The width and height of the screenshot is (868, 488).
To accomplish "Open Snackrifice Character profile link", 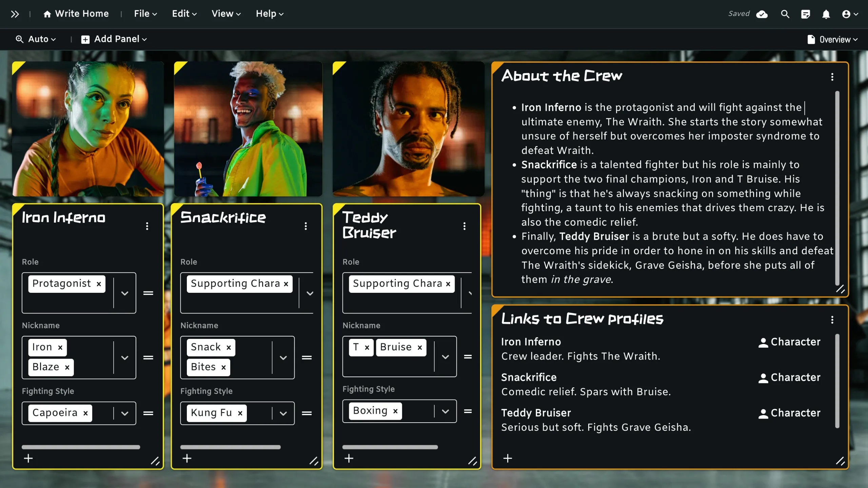I will (x=789, y=378).
